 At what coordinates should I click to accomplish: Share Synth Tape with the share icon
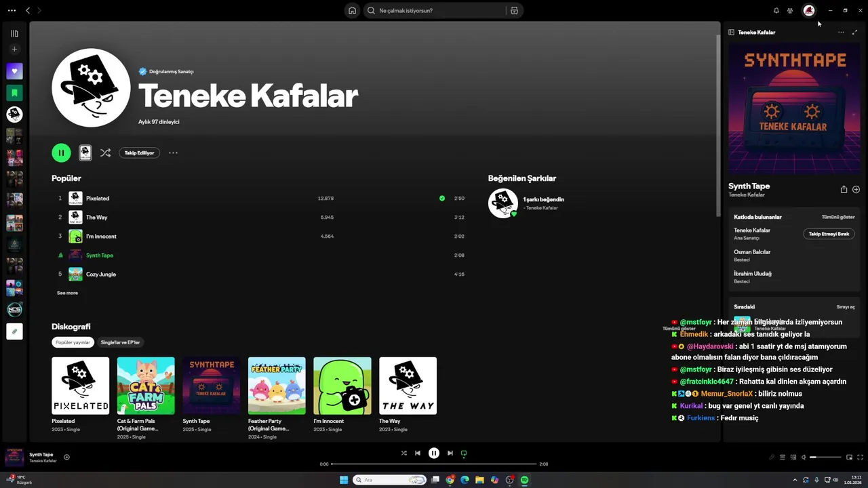[844, 190]
